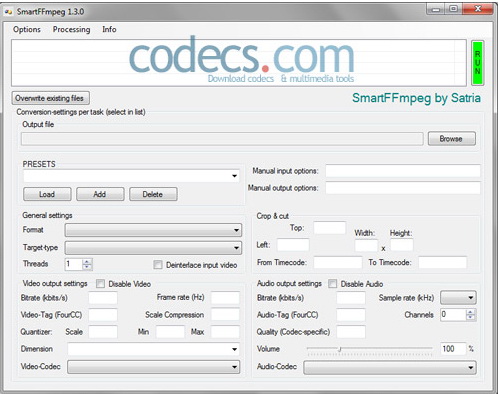The height and width of the screenshot is (394, 498).
Task: Click the Volume slider handle
Action: point(339,349)
